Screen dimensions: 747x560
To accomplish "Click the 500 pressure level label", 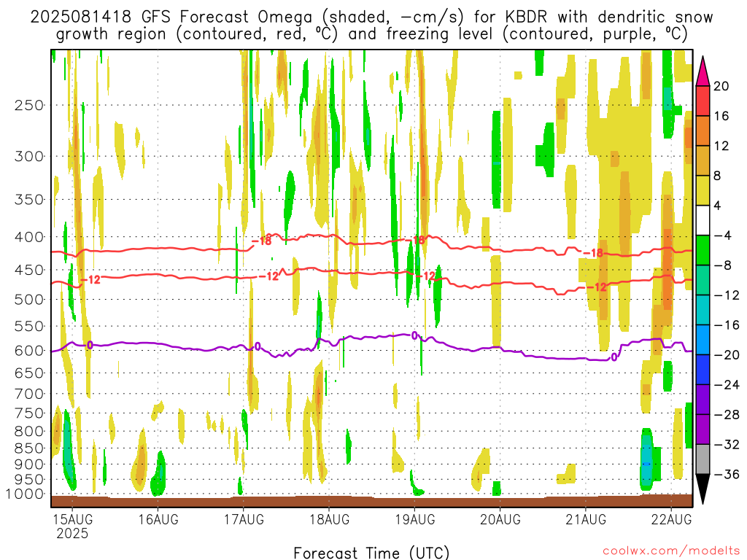I will pyautogui.click(x=29, y=300).
